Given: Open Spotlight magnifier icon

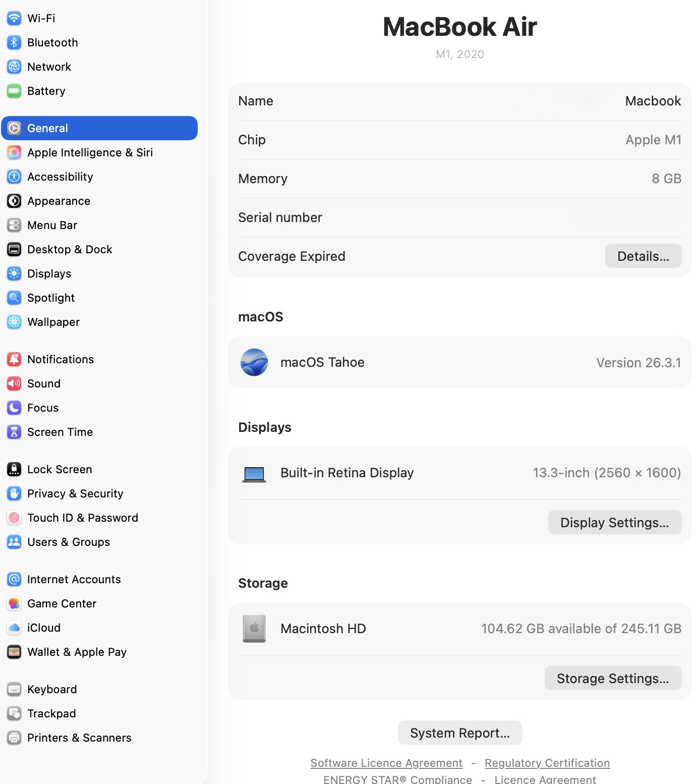Looking at the screenshot, I should click(x=14, y=298).
